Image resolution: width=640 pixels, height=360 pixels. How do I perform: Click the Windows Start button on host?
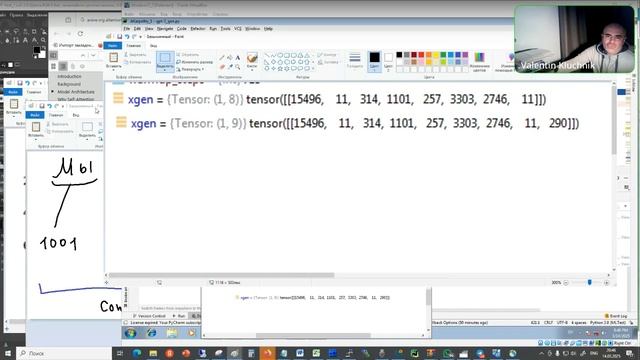(7, 353)
